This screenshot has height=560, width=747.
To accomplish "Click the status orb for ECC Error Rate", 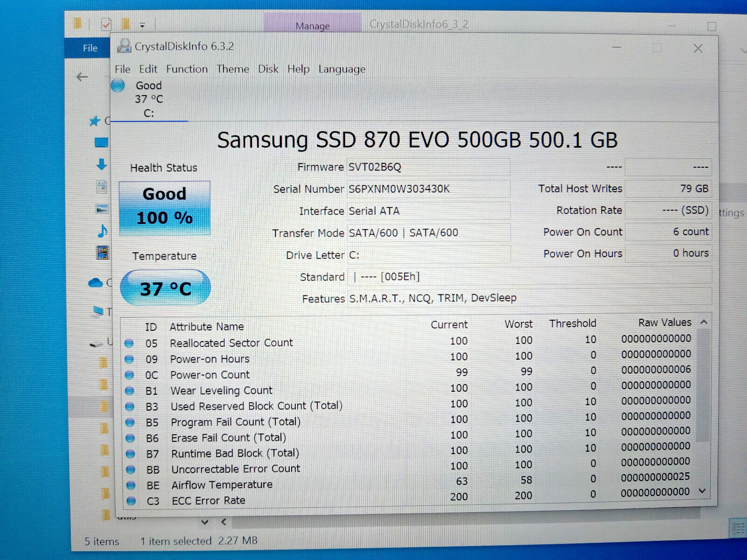I will [131, 501].
